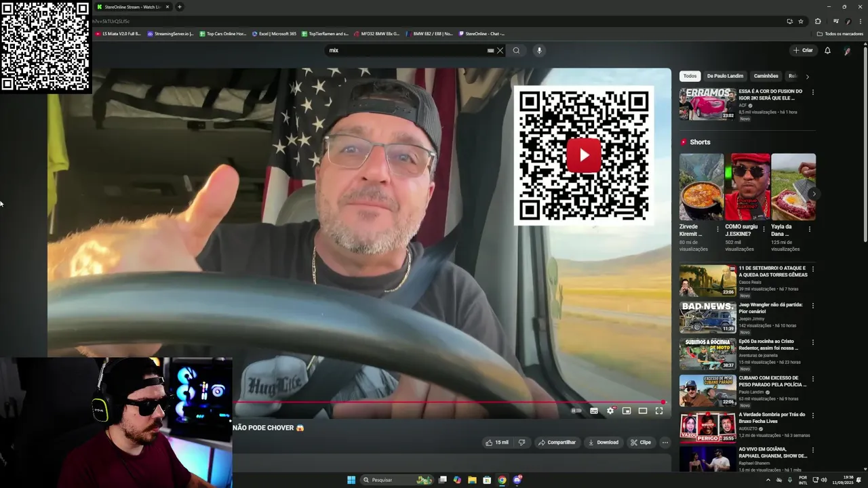
Task: Open more actions ellipsis below the video
Action: [x=665, y=443]
